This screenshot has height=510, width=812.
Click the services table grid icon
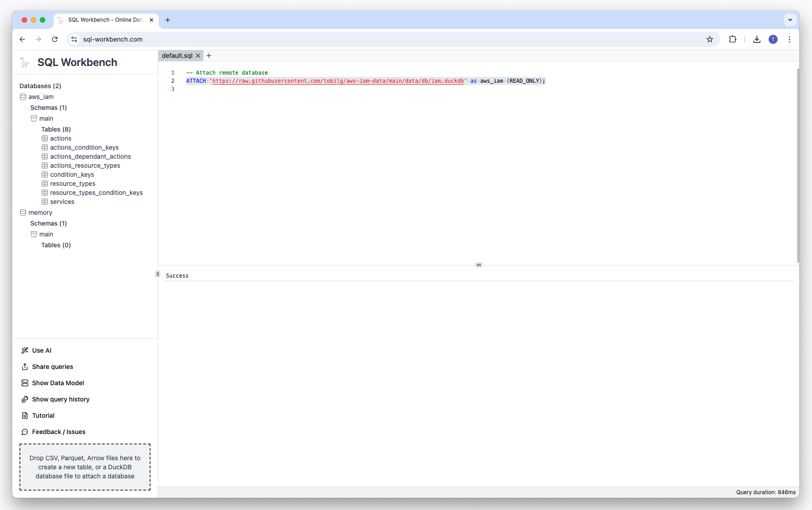click(45, 202)
